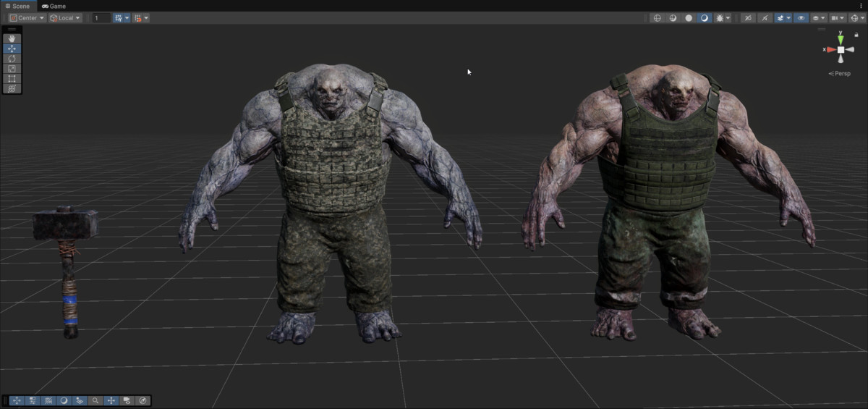Viewport: 868px width, 409px height.
Task: Switch to the Scene tab
Action: click(17, 6)
